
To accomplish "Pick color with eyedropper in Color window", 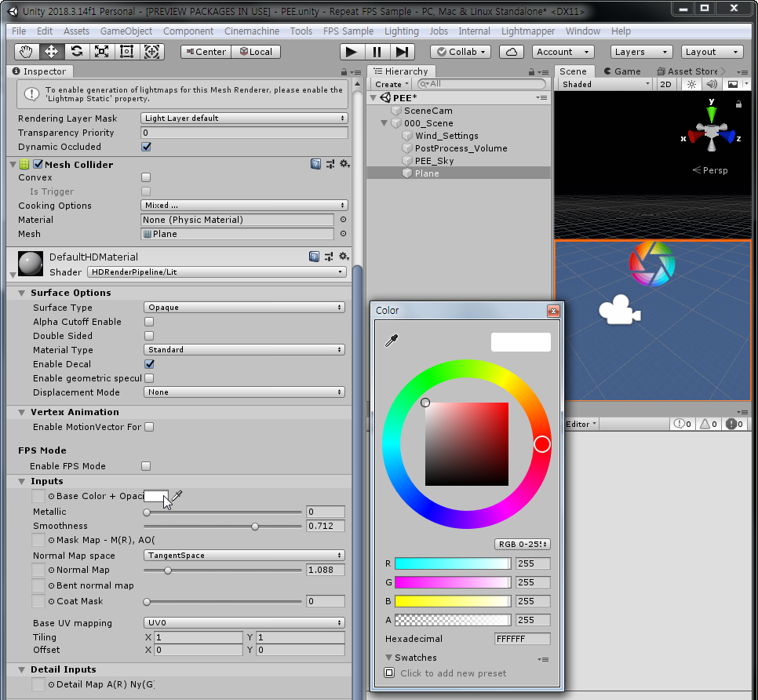I will pos(391,341).
